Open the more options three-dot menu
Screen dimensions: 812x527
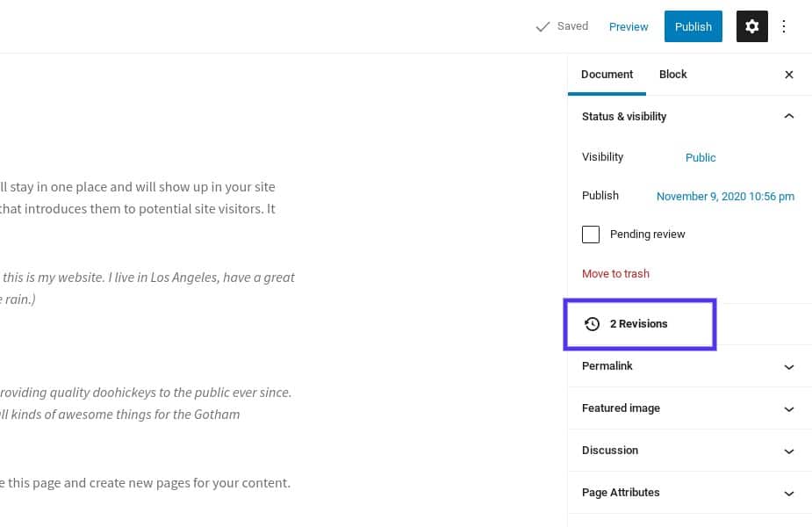[x=784, y=26]
